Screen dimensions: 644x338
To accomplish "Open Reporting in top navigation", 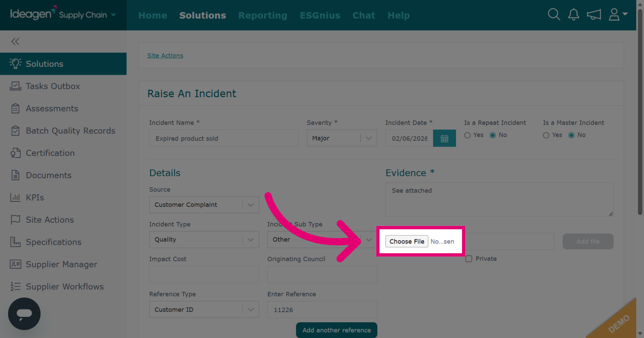I will point(263,15).
